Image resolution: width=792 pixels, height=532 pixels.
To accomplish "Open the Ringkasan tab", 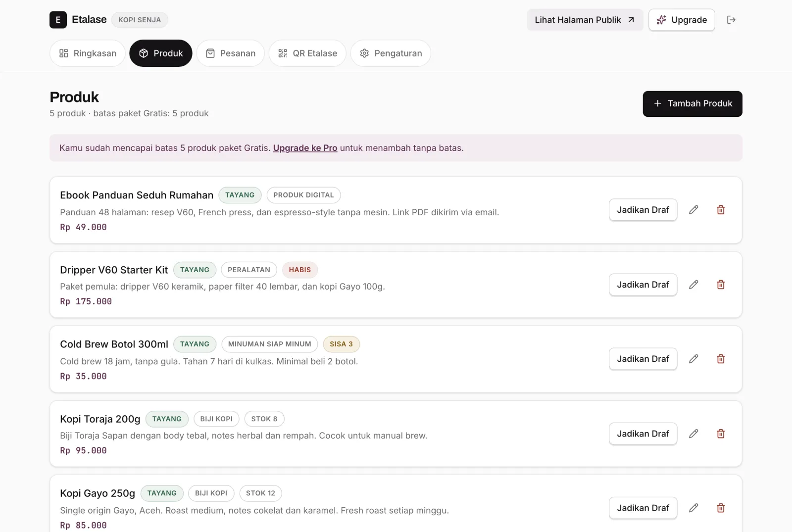I will [x=88, y=53].
